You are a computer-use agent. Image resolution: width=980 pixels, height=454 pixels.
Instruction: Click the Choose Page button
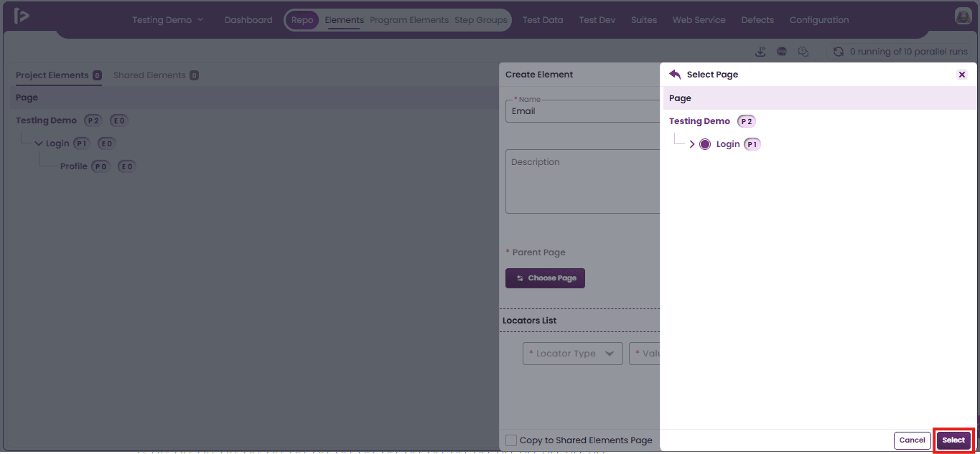[x=545, y=278]
